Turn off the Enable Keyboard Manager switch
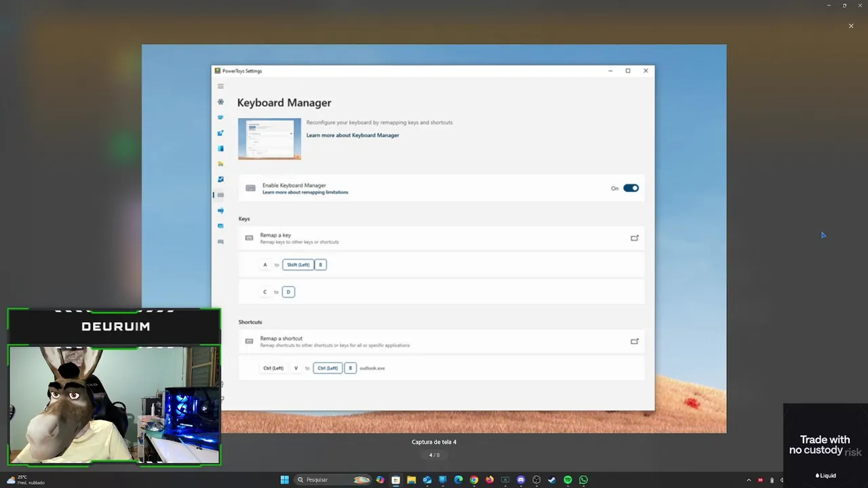Screen dimensions: 868x488 (x=631, y=188)
